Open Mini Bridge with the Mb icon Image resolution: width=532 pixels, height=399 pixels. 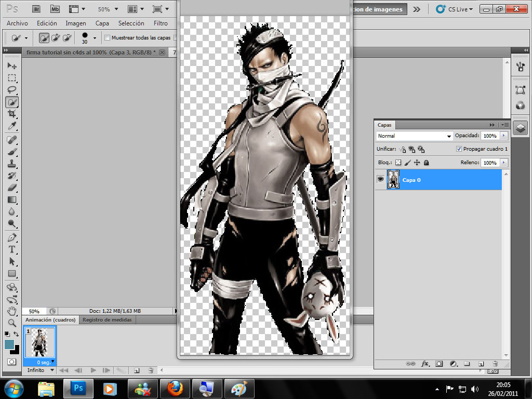click(x=55, y=9)
